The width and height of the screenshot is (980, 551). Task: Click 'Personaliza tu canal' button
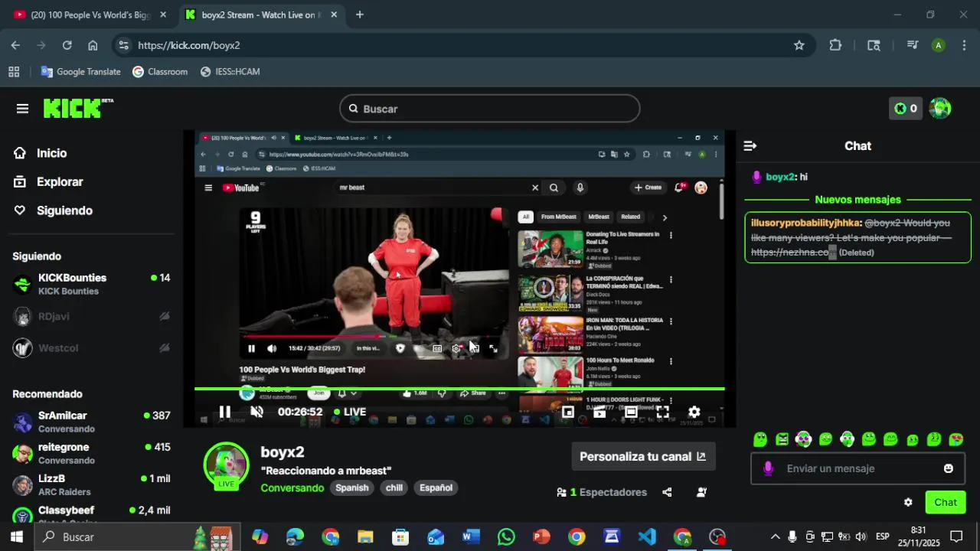[643, 456]
